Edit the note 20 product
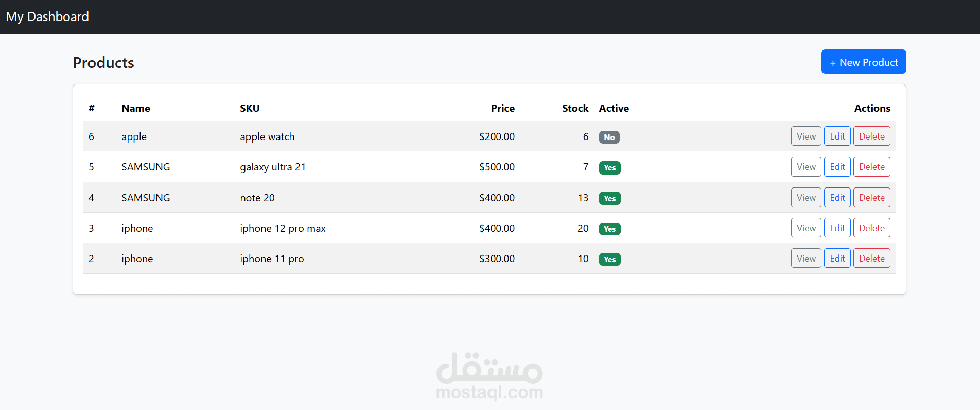 (837, 198)
